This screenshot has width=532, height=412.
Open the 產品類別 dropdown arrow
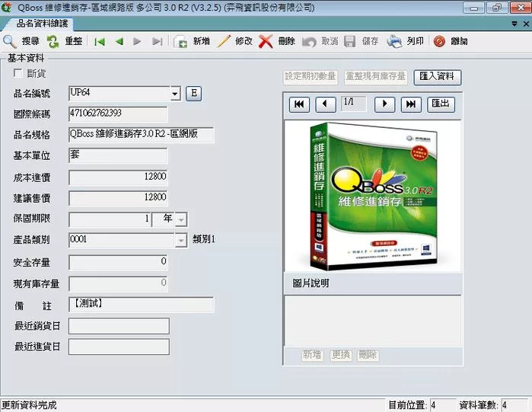(181, 241)
